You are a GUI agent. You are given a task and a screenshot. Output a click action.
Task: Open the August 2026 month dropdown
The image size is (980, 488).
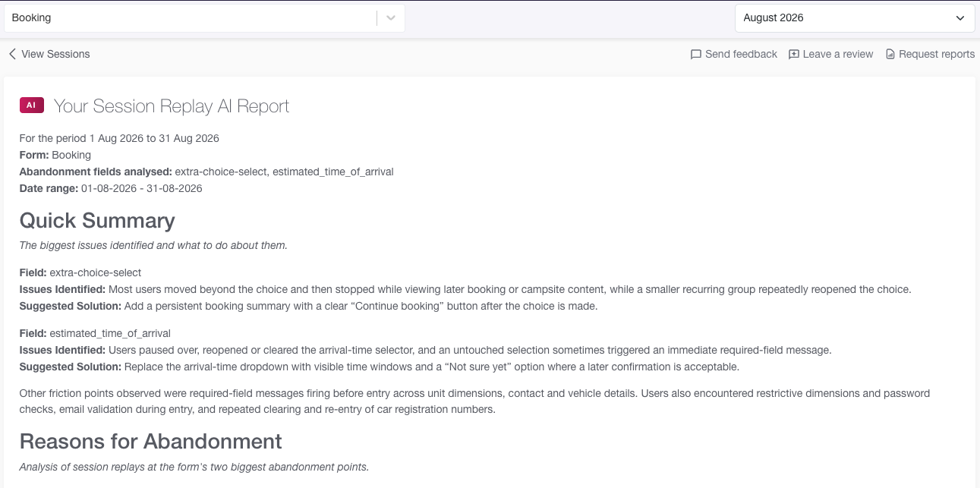(x=855, y=18)
